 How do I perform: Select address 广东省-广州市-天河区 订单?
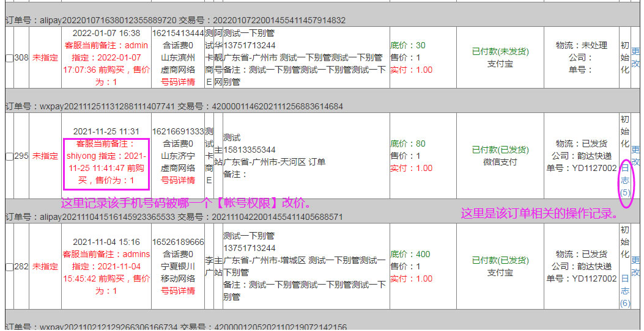275,162
